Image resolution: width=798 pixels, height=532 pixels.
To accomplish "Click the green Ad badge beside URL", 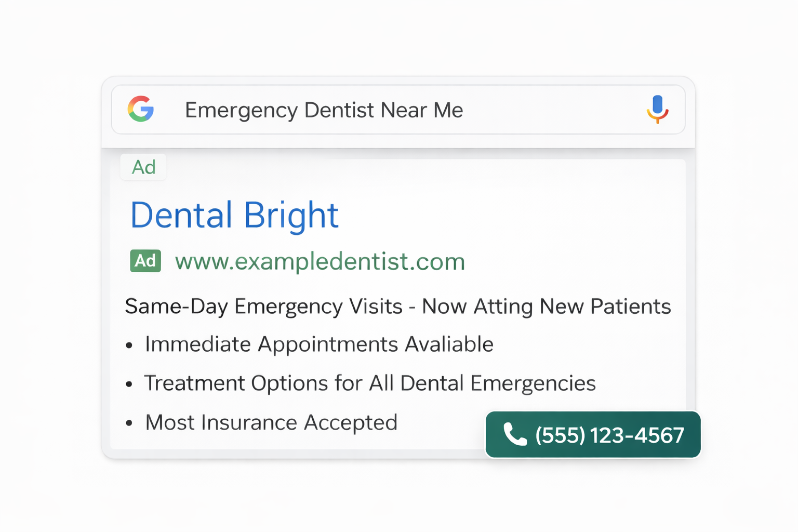I will point(145,261).
